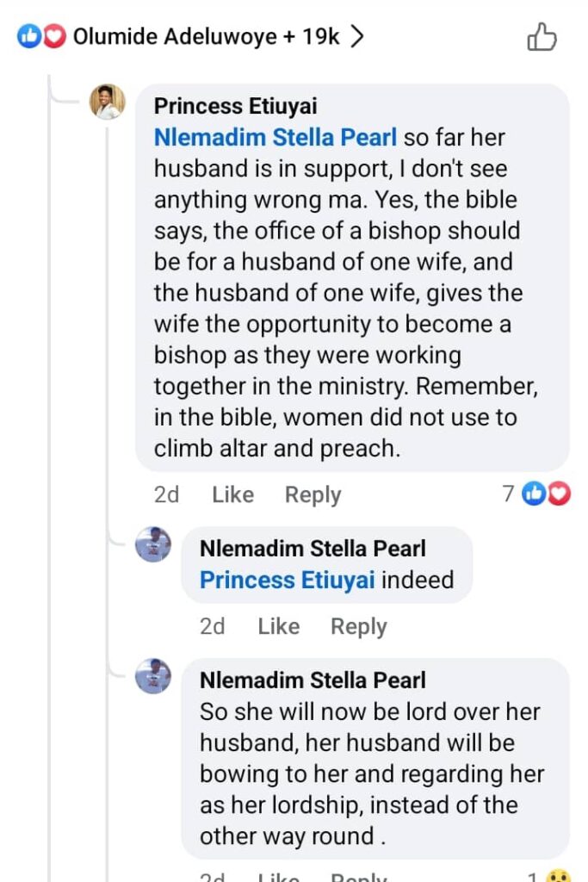The width and height of the screenshot is (588, 882).
Task: Like the 'indeed' comment
Action: coord(278,626)
